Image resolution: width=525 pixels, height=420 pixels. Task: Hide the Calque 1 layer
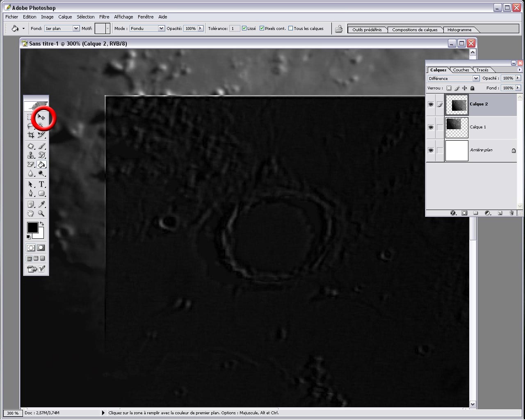[x=431, y=127]
